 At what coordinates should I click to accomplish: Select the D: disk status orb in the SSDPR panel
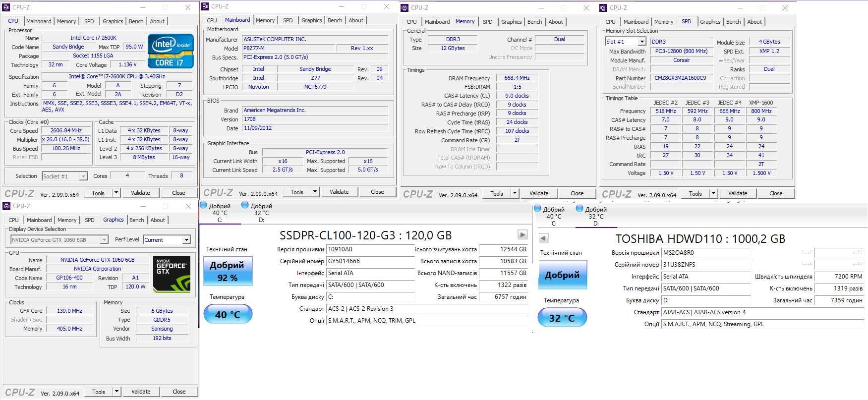click(245, 205)
